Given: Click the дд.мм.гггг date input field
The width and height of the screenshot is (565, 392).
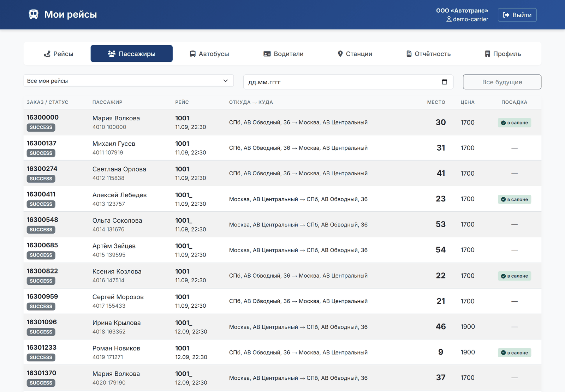Looking at the screenshot, I should point(348,82).
